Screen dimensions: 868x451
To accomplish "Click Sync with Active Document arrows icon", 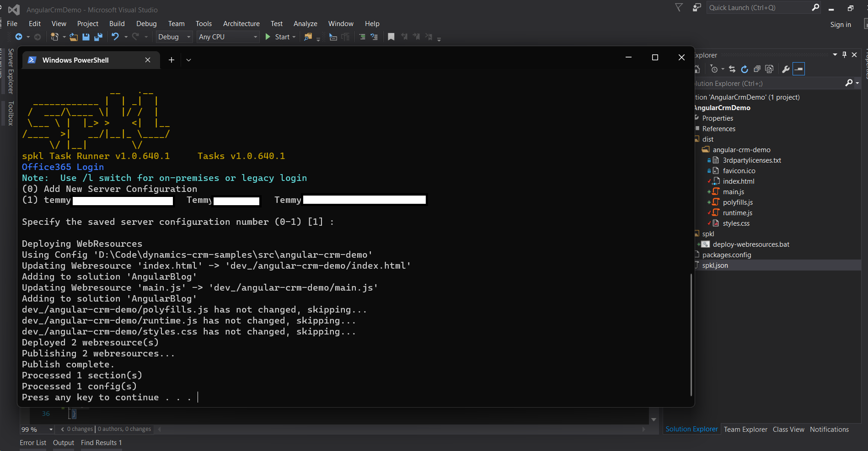I will point(732,69).
